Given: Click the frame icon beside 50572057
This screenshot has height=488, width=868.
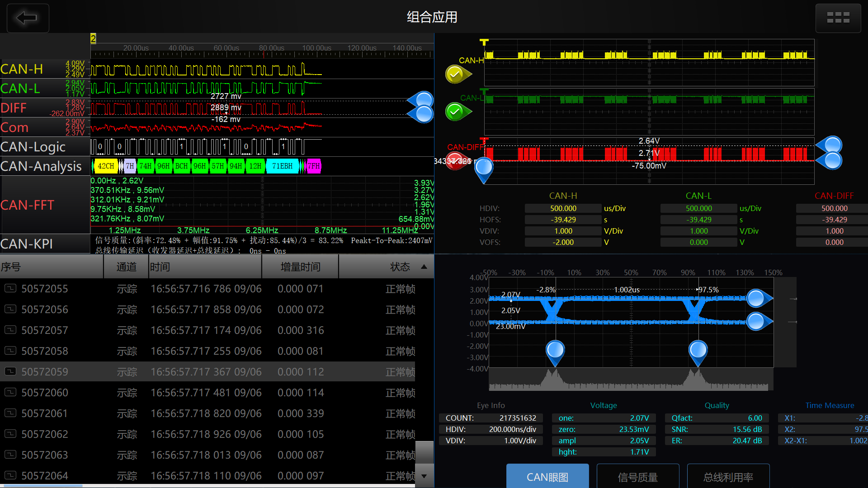Looking at the screenshot, I should (x=10, y=329).
